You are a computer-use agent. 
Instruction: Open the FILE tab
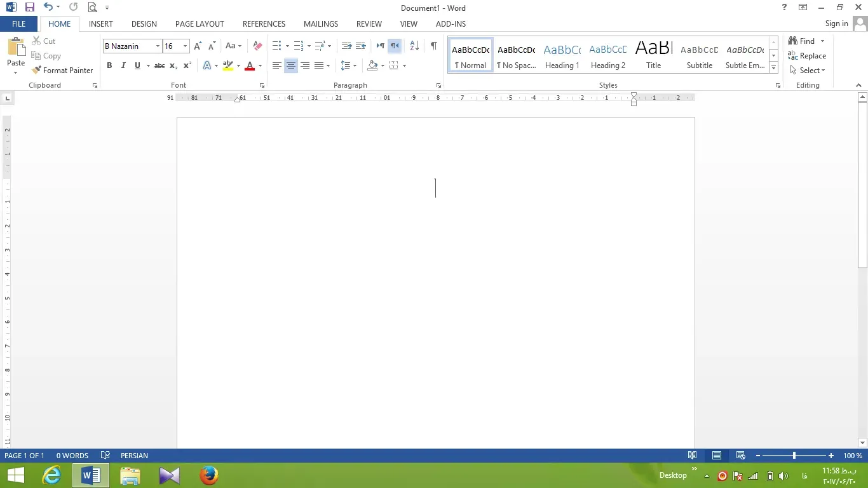pyautogui.click(x=19, y=24)
